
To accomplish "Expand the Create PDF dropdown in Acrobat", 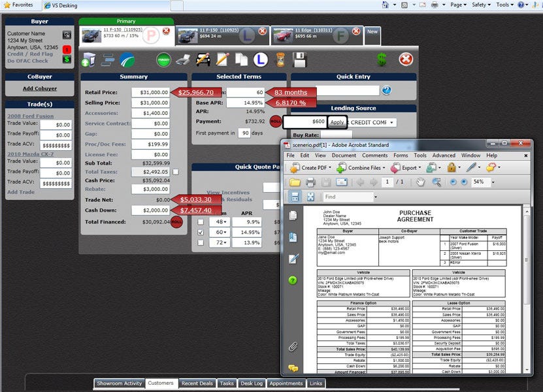I will 330,168.
